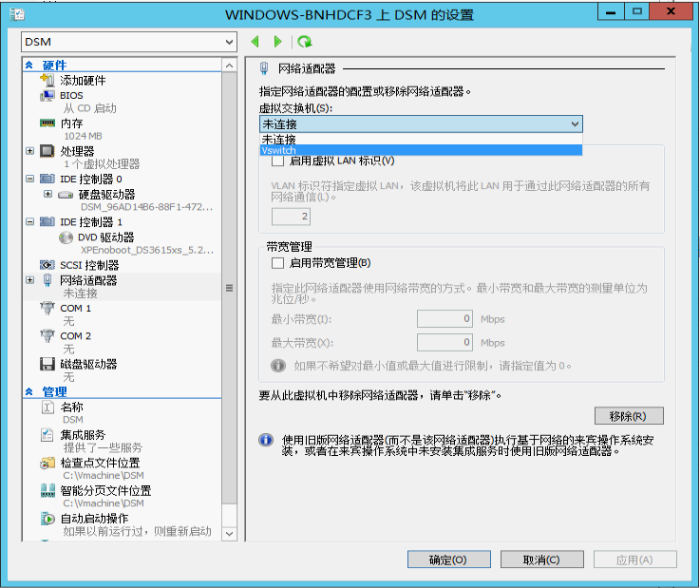Click the 取消(C) button

point(542,560)
